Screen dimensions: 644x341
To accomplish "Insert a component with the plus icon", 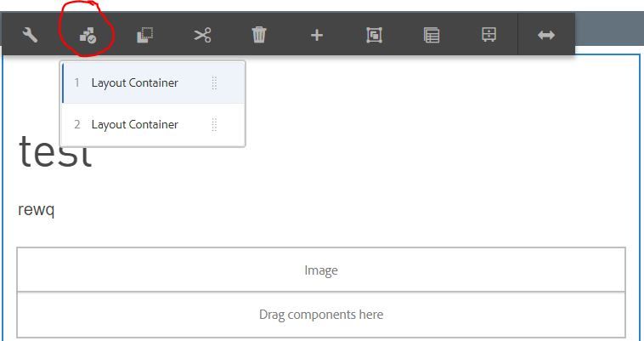I will click(x=317, y=35).
